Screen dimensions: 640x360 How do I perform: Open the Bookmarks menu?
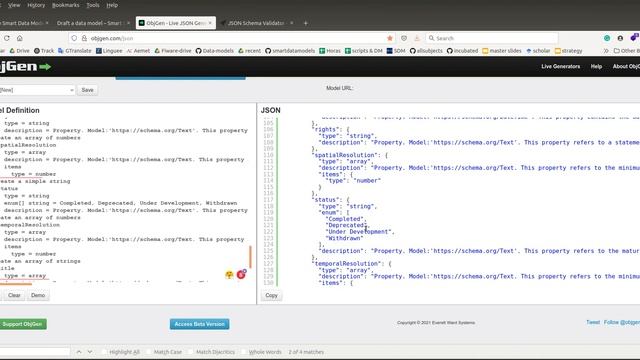[x=66, y=5]
